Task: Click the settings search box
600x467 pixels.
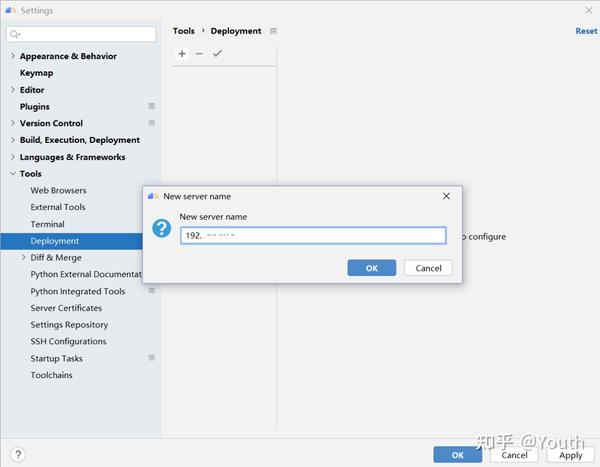Action: click(x=83, y=34)
